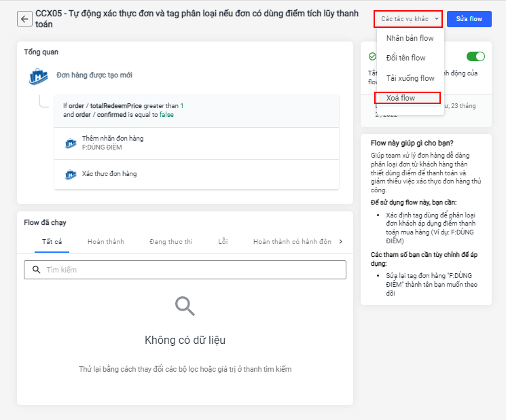
Task: Click the flow title starting with 'CCX05'
Action: (197, 19)
